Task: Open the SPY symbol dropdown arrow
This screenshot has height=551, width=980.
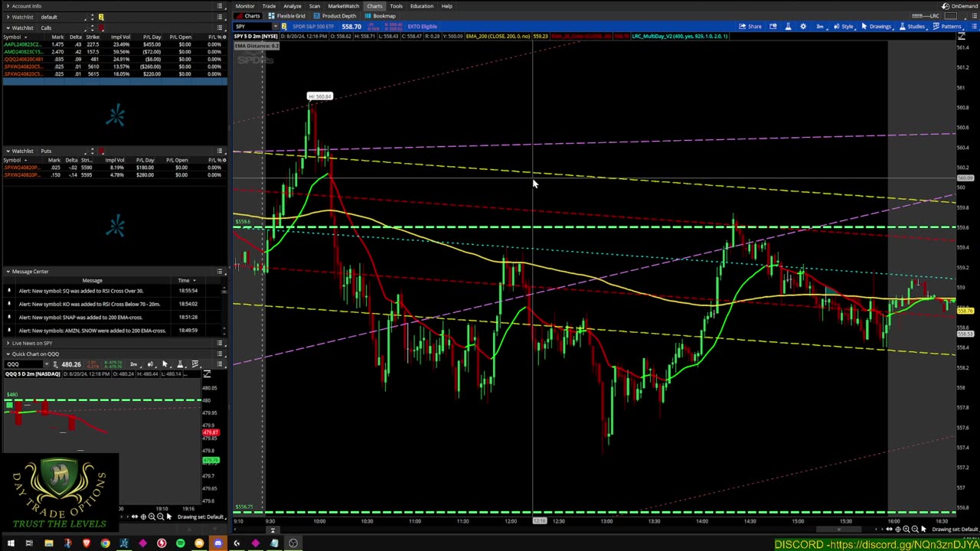Action: (x=276, y=26)
